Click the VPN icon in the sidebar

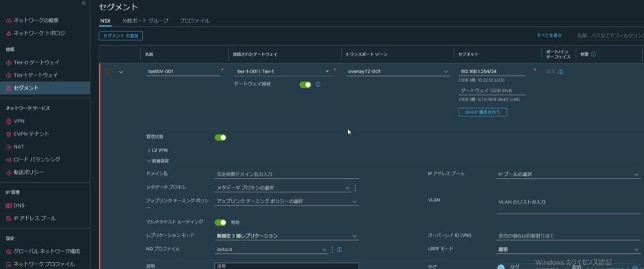click(9, 122)
